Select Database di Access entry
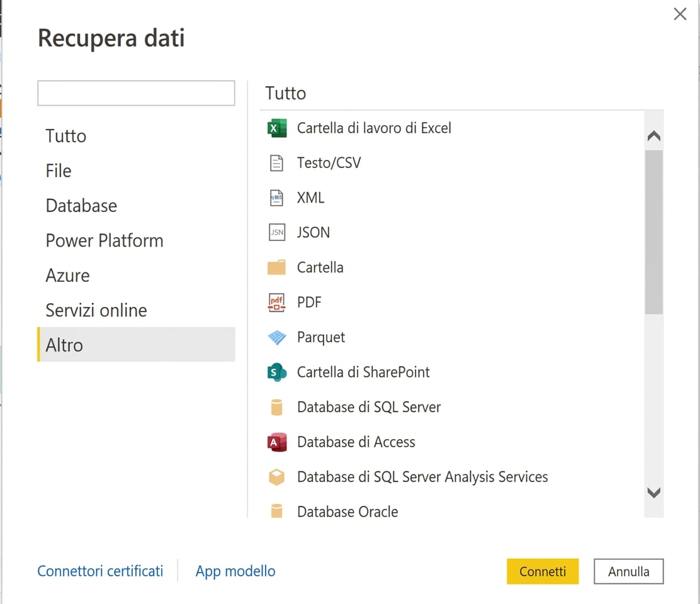The height and width of the screenshot is (604, 700). 356,442
